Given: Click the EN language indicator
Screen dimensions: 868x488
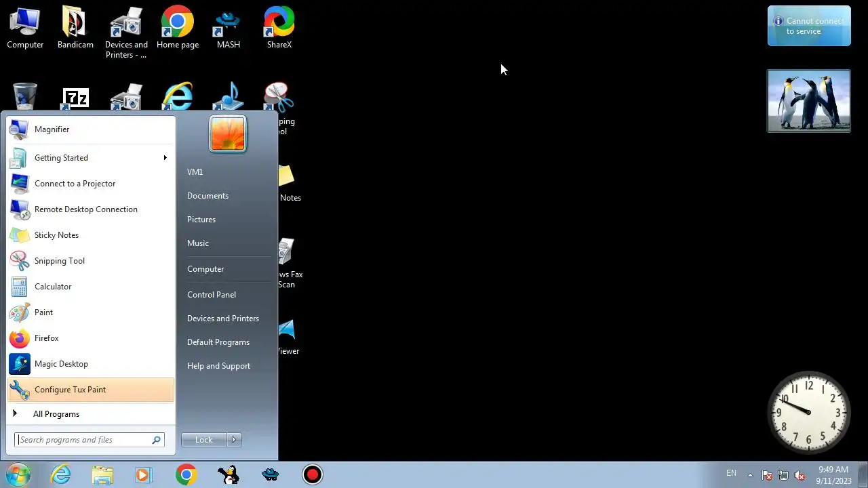Looking at the screenshot, I should point(731,473).
